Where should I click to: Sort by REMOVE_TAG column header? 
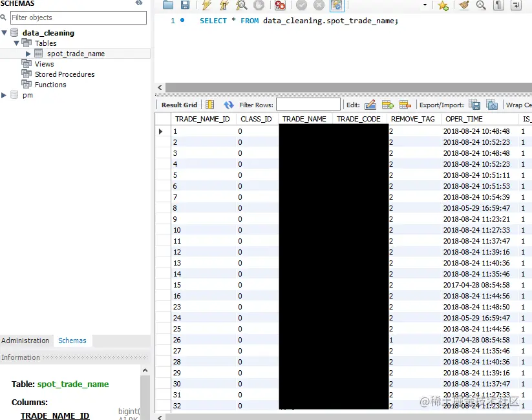413,119
